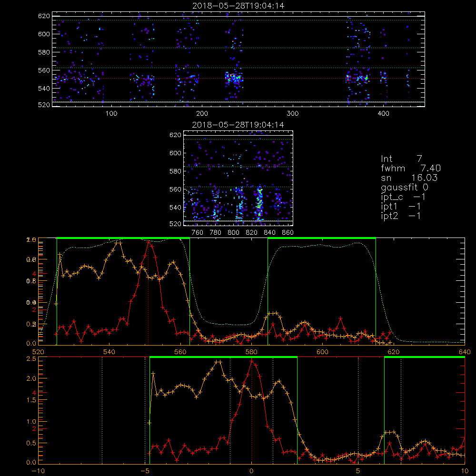Click x-axis label 640 on the upper line plot
The image size is (476, 476).
click(465, 352)
